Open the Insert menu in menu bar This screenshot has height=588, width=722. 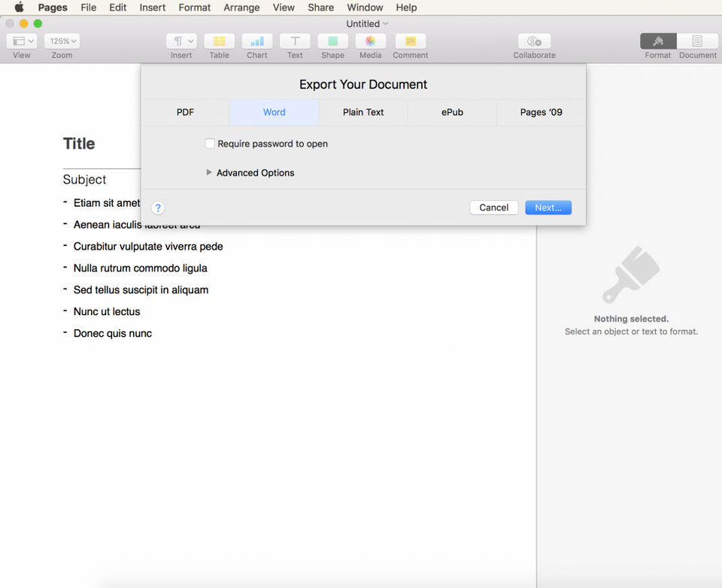tap(153, 8)
